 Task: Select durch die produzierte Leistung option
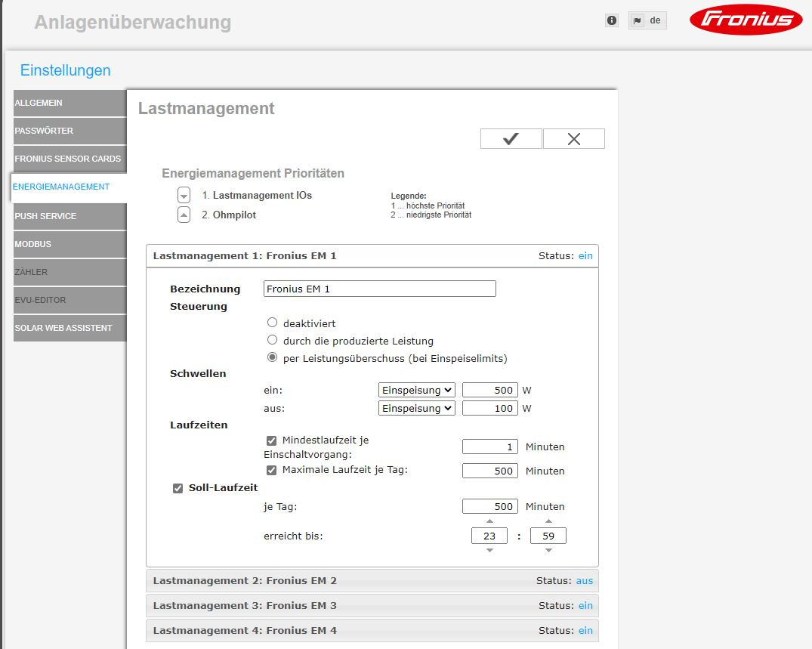point(272,340)
